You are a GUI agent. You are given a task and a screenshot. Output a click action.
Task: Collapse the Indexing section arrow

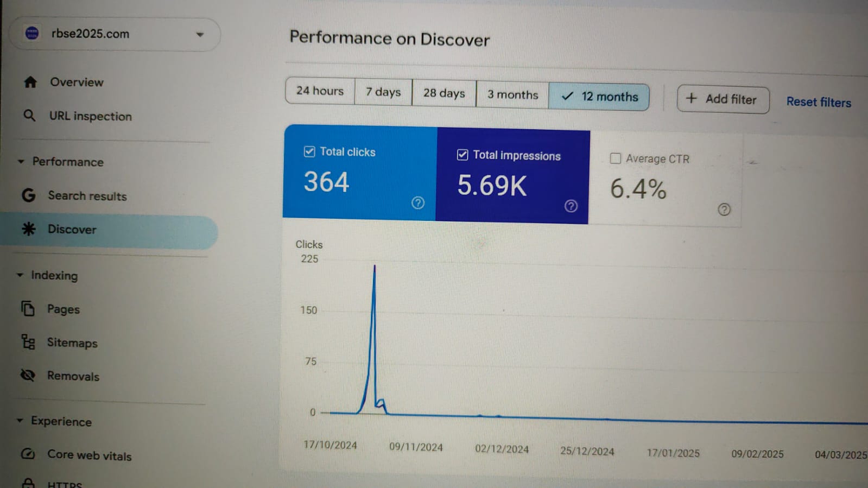20,275
